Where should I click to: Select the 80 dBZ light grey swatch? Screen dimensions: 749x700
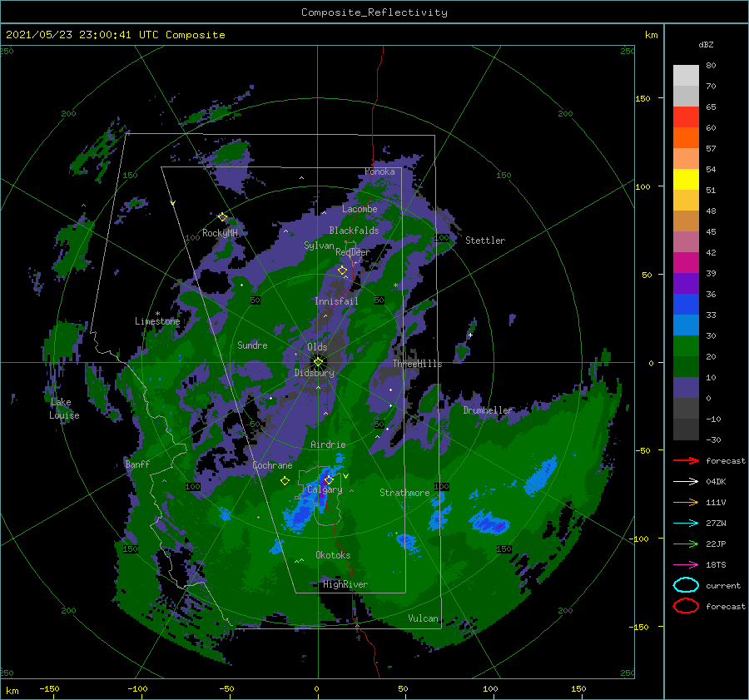tap(686, 76)
